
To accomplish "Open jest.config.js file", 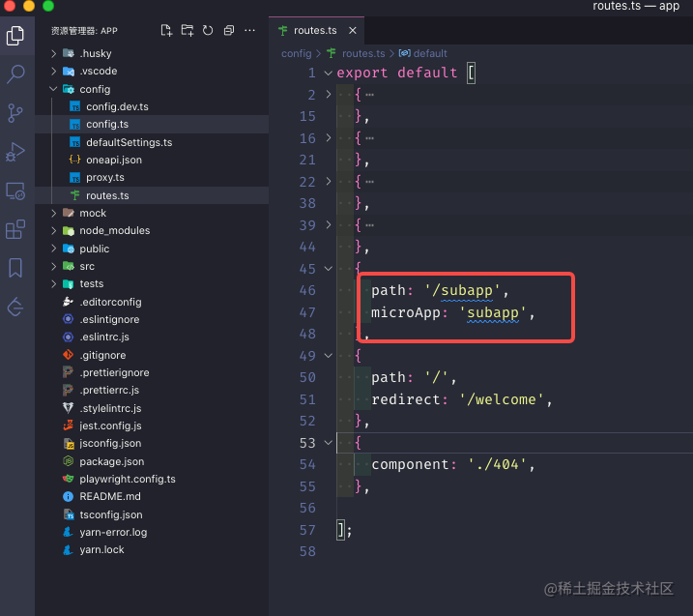I will pyautogui.click(x=152, y=425).
